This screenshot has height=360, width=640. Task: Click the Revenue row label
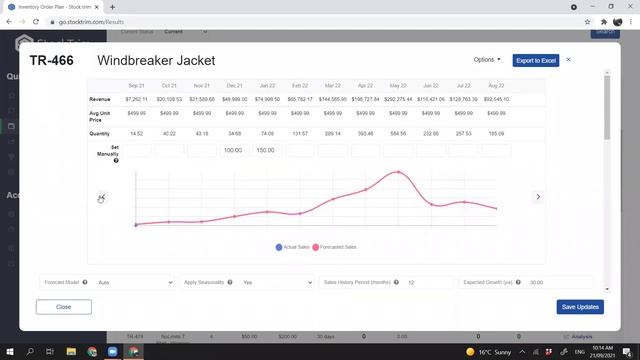[x=100, y=99]
